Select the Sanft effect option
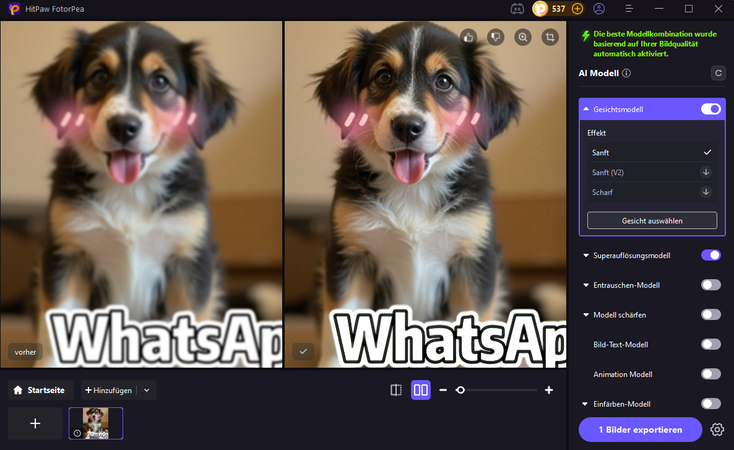 click(x=652, y=152)
